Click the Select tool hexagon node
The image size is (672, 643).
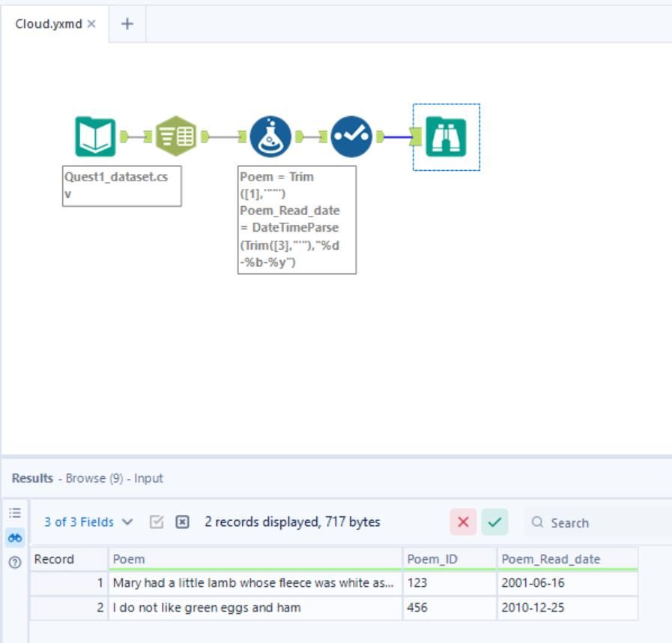click(x=176, y=136)
